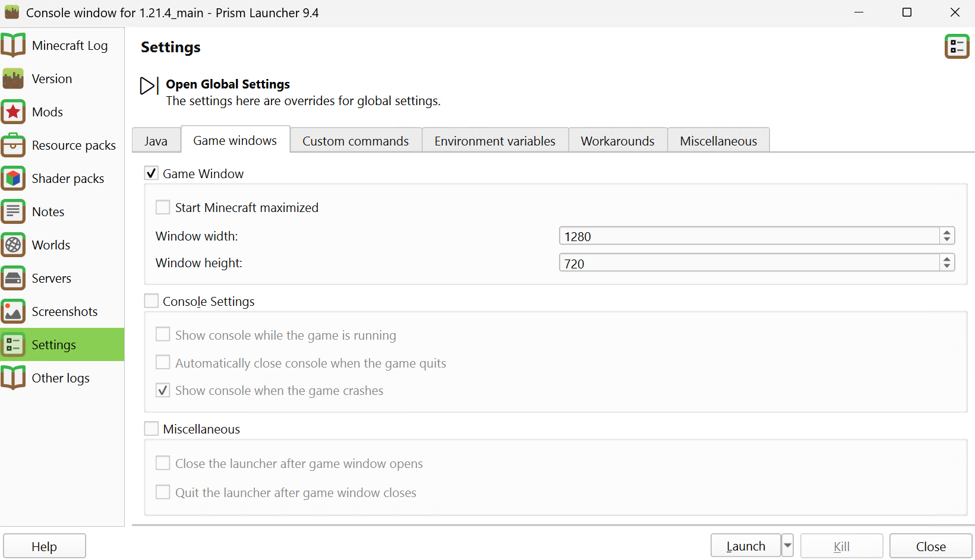Select the Version grass block icon

(13, 78)
